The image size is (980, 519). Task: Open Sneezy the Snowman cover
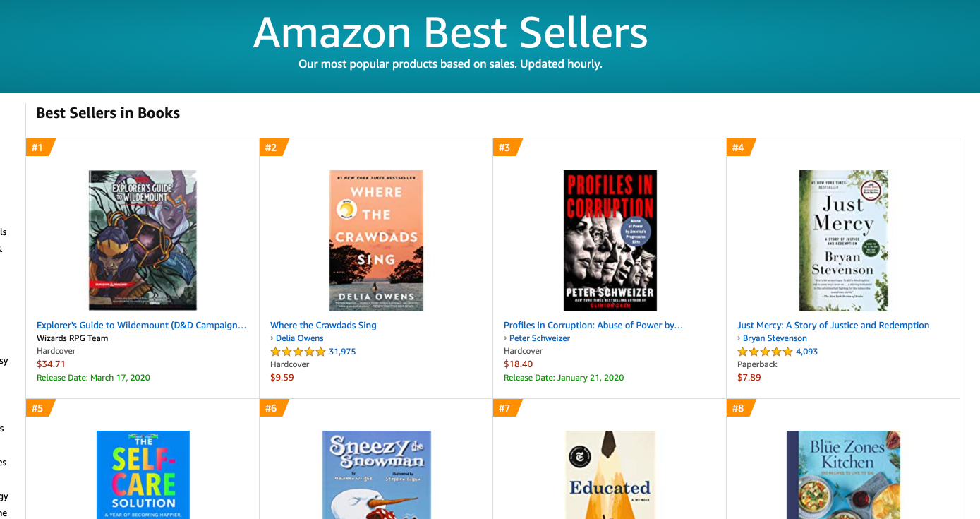(376, 475)
